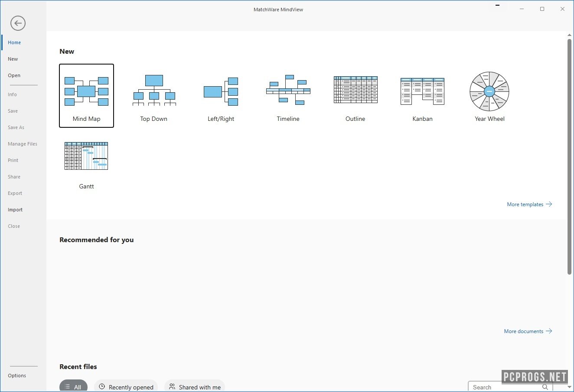Follow the More templates link
This screenshot has width=574, height=392.
coord(529,204)
